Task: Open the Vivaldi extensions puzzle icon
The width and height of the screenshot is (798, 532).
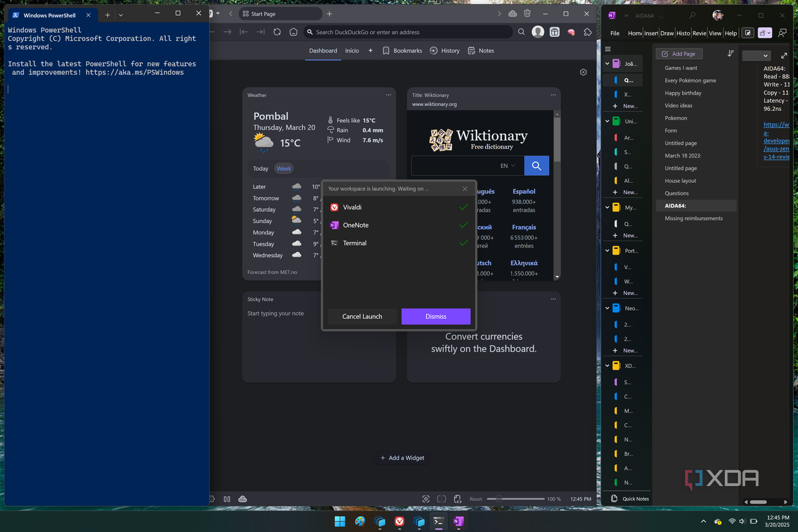Action: click(587, 32)
